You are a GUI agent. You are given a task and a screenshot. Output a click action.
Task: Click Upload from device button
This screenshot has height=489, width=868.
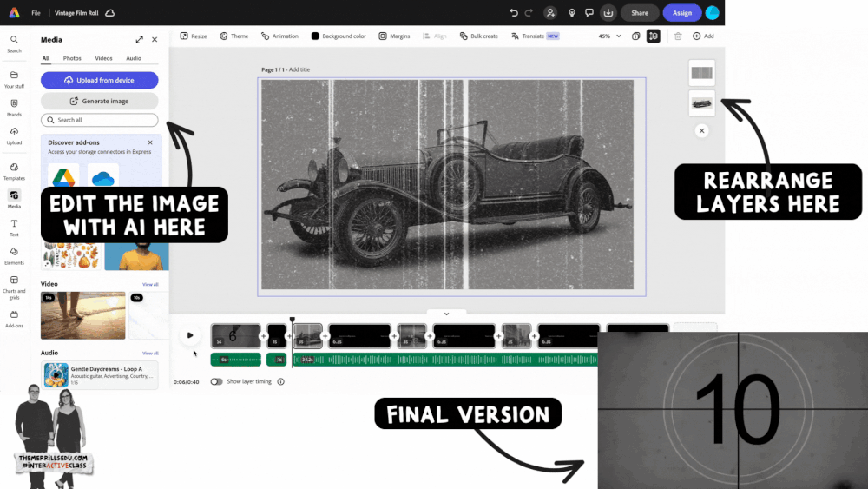(x=100, y=80)
